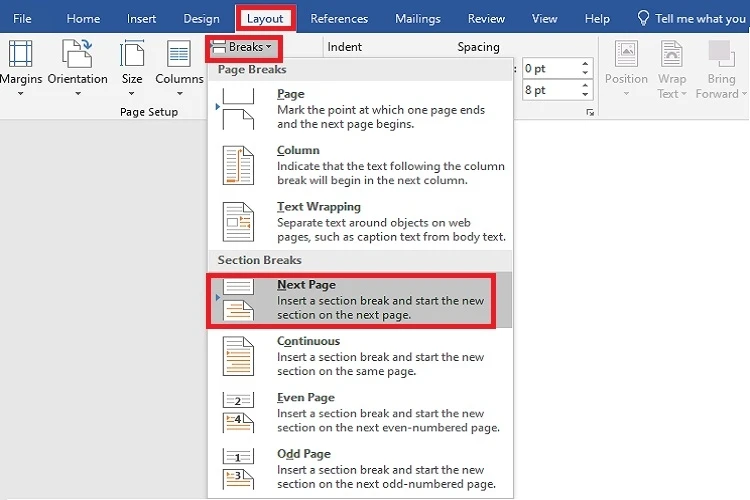Open the Design ribbon tab
This screenshot has height=500, width=750.
(201, 18)
